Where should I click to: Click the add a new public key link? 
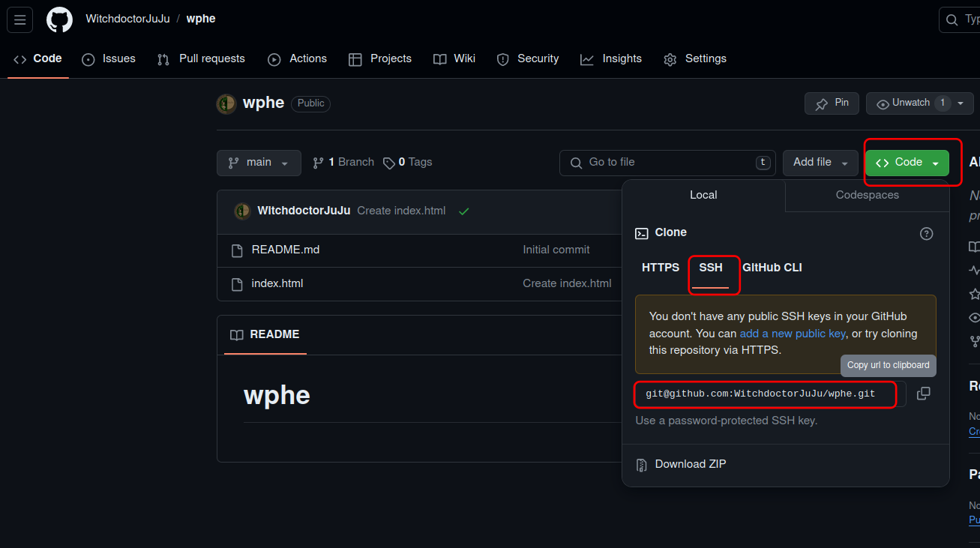click(x=793, y=334)
